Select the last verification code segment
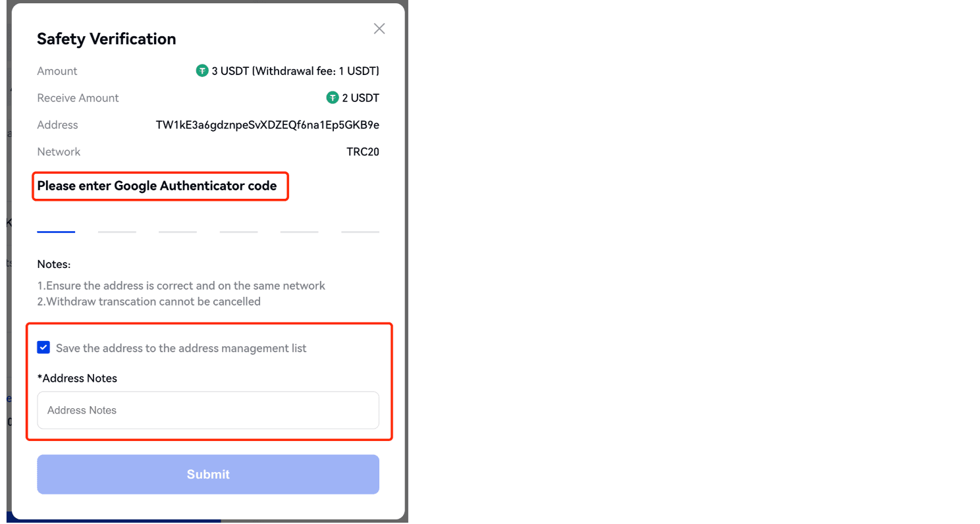980x524 pixels. click(x=360, y=227)
